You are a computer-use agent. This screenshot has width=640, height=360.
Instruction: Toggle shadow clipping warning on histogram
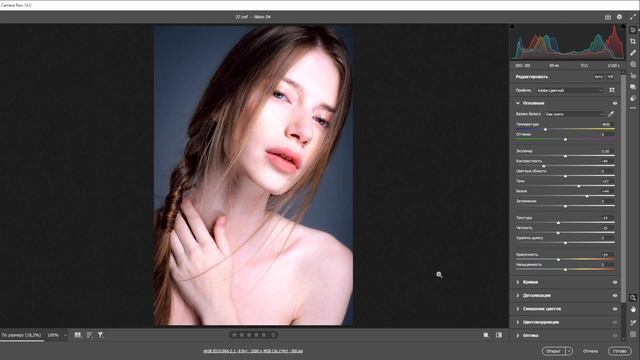[x=513, y=26]
